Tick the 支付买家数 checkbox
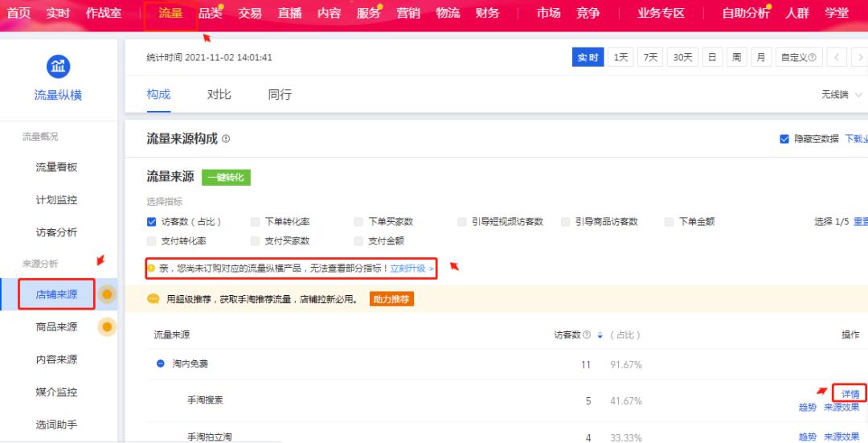The image size is (868, 443). click(256, 241)
